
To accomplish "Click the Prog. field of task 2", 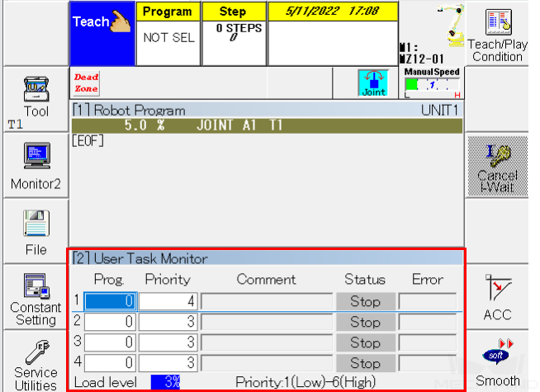I will click(111, 322).
